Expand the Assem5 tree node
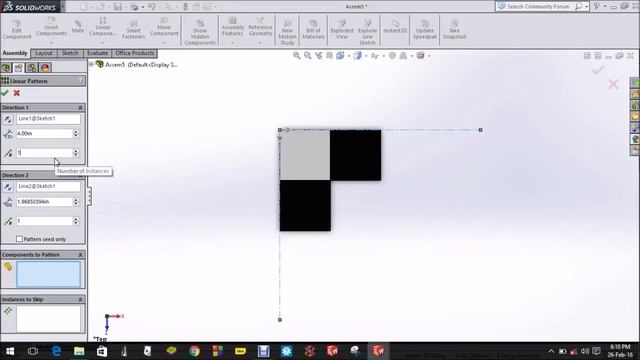 (x=91, y=64)
